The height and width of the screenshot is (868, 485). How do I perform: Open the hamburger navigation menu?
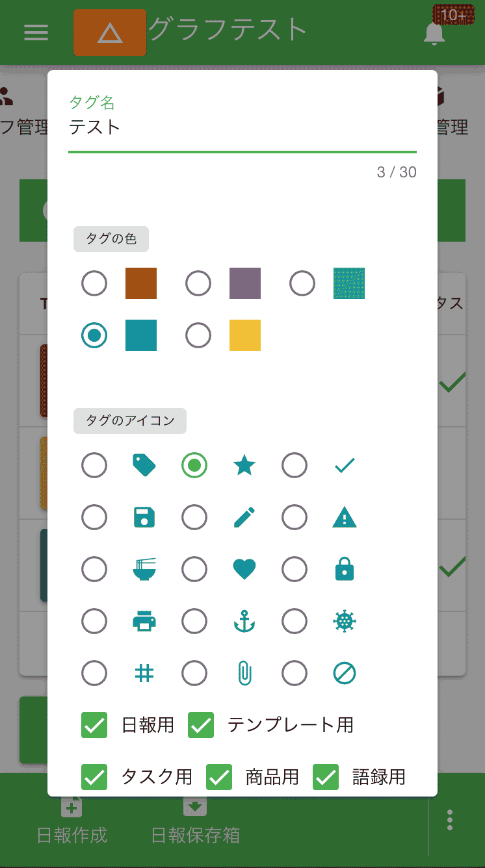point(36,32)
